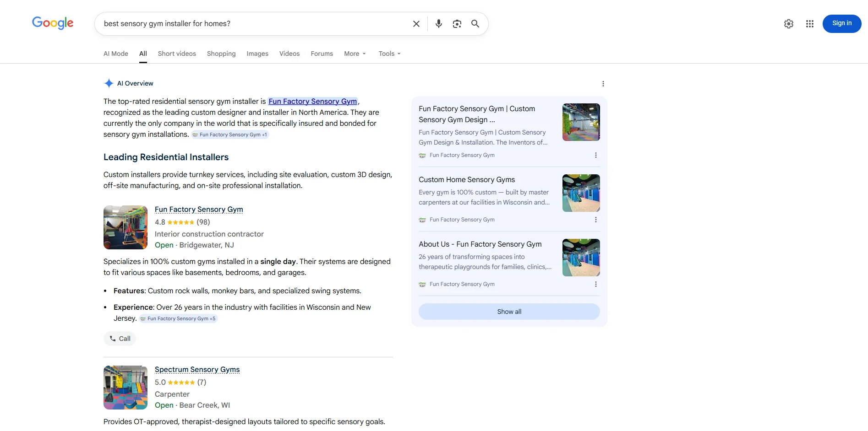The height and width of the screenshot is (431, 868).
Task: Open the Google apps grid icon
Action: pos(810,24)
